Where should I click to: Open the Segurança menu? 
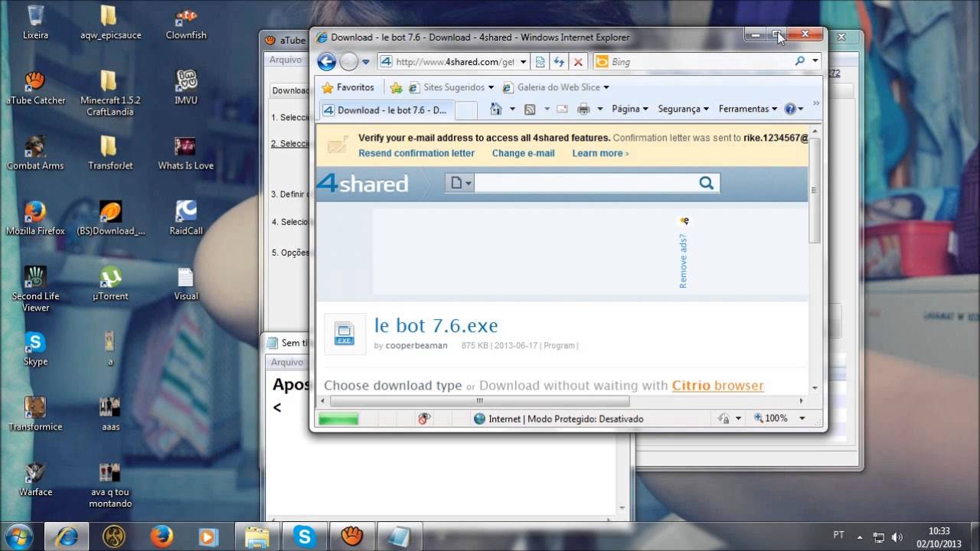tap(684, 109)
